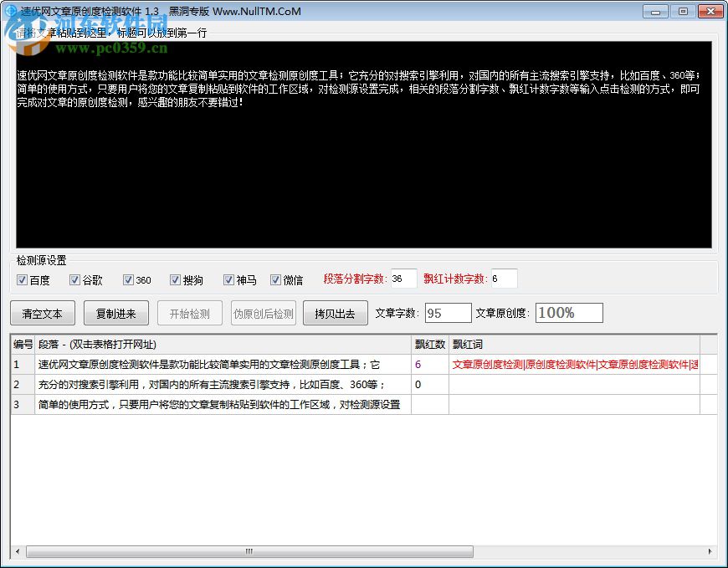This screenshot has height=568, width=728.
Task: Select the 编号 column header
Action: pyautogui.click(x=23, y=345)
